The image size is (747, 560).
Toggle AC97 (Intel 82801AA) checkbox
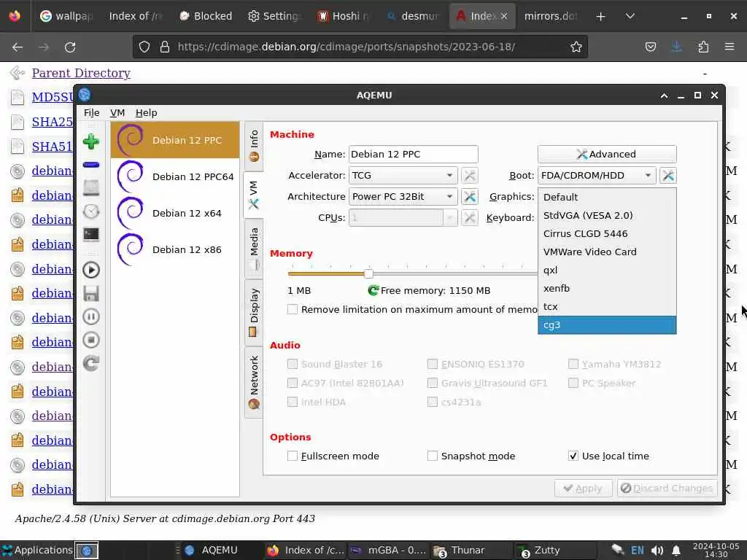(293, 383)
